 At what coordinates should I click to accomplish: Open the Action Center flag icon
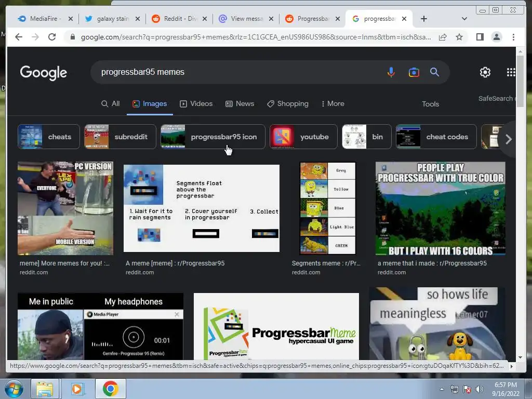point(467,389)
